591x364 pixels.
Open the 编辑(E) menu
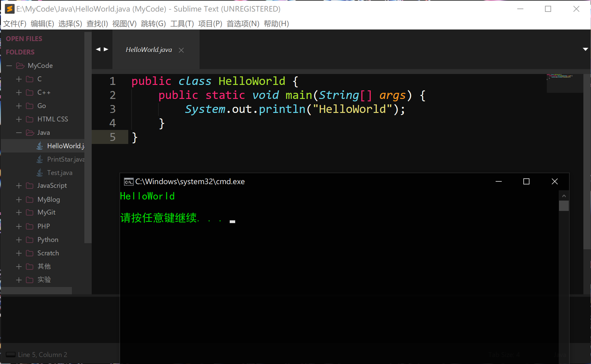point(42,24)
